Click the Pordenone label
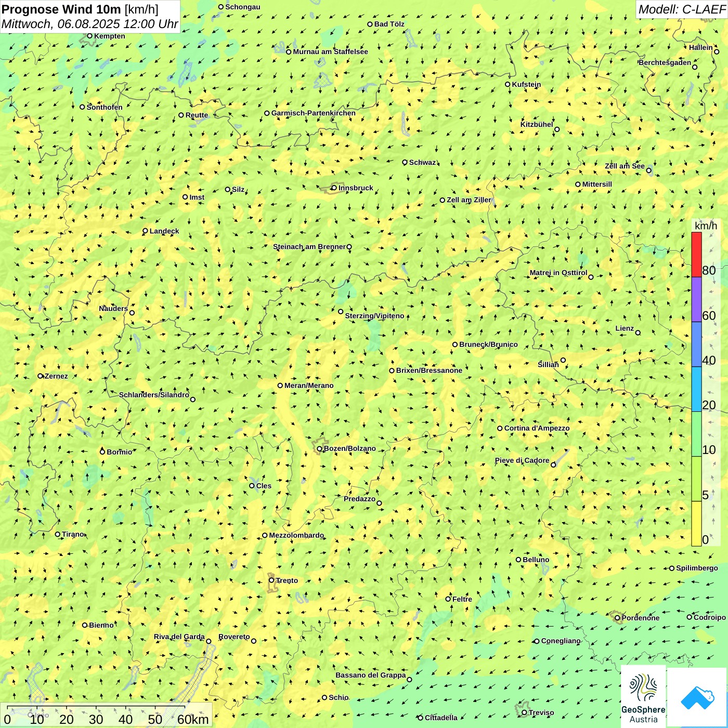 click(640, 618)
